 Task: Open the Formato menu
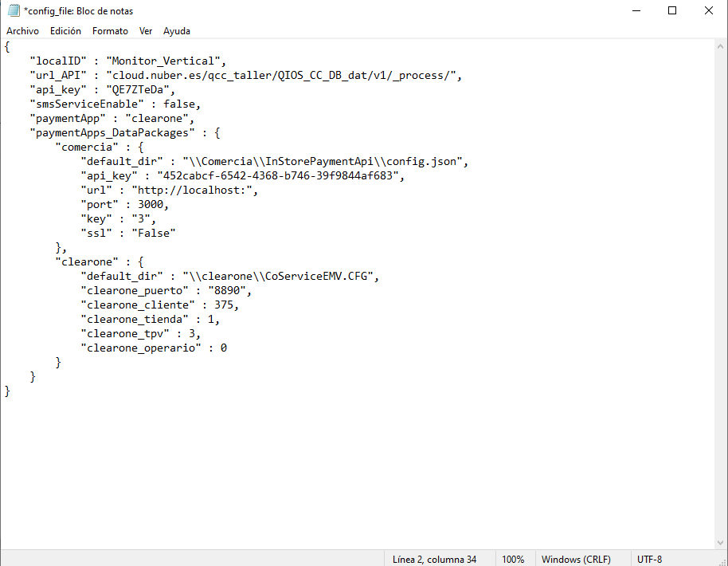click(110, 30)
